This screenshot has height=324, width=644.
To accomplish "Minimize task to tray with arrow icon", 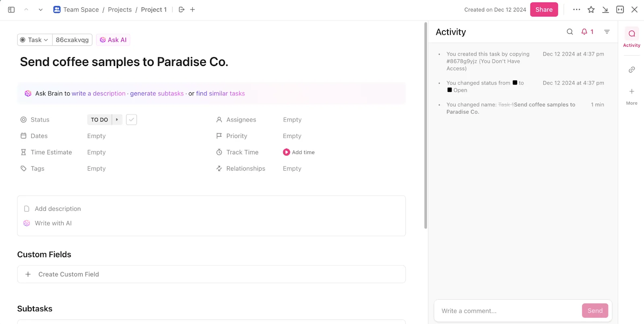I will [x=605, y=10].
